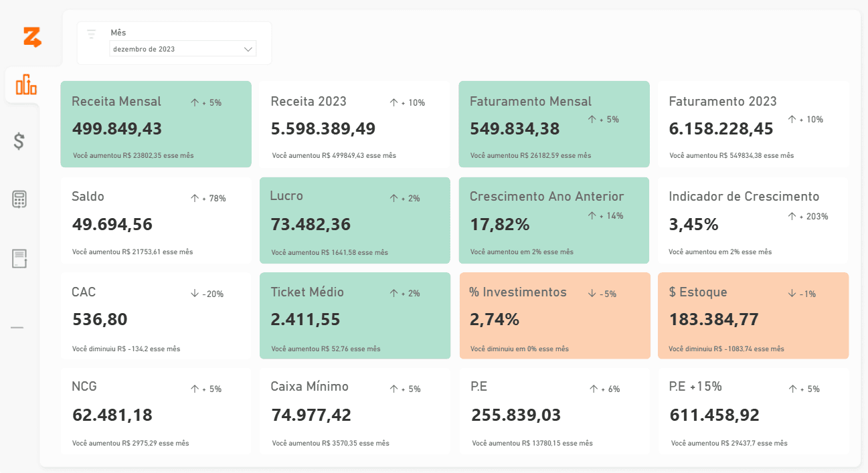
Task: Select the Receita Mensal card title
Action: tap(116, 101)
